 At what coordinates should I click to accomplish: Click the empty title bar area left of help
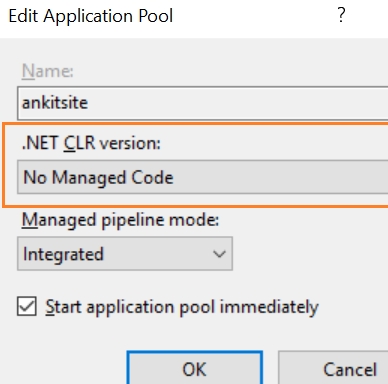[253, 16]
